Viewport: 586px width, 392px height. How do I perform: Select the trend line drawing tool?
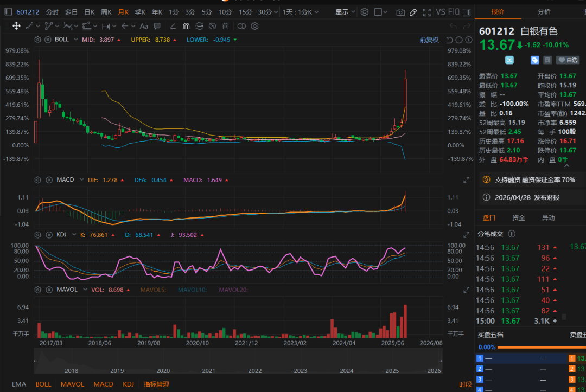[x=30, y=26]
